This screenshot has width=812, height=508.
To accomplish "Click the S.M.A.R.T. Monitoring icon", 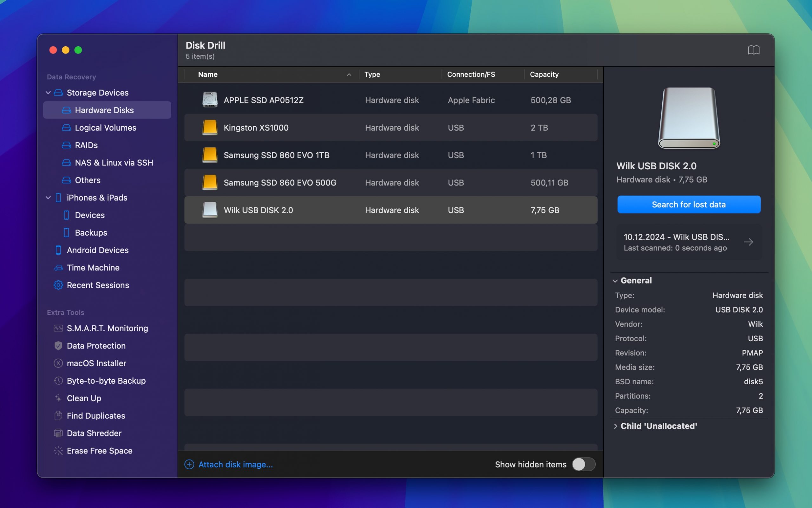I will (58, 328).
